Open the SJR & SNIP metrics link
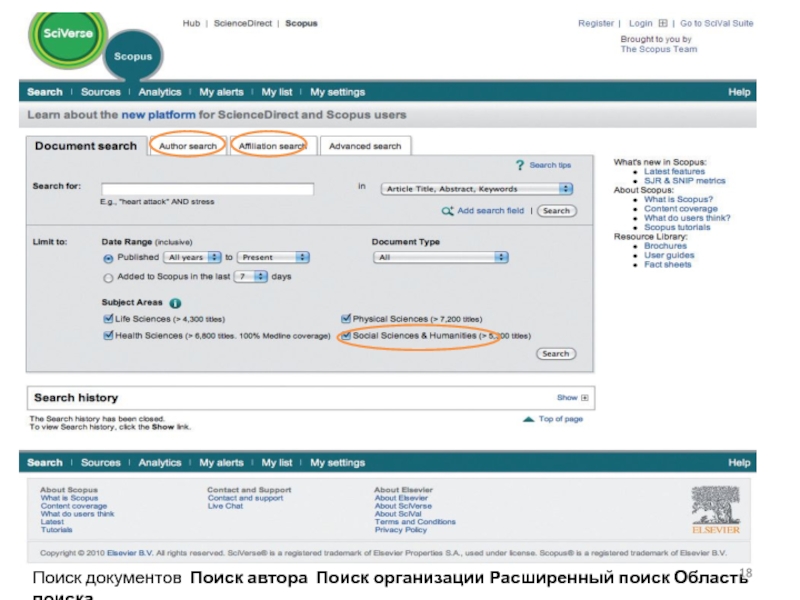Viewport: 800px width, 600px height. [x=685, y=181]
